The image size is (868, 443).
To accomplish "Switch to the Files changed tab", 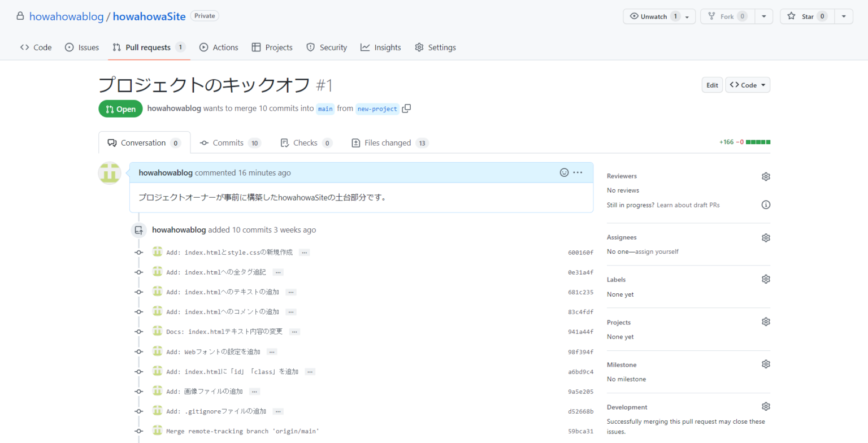I will pyautogui.click(x=390, y=143).
